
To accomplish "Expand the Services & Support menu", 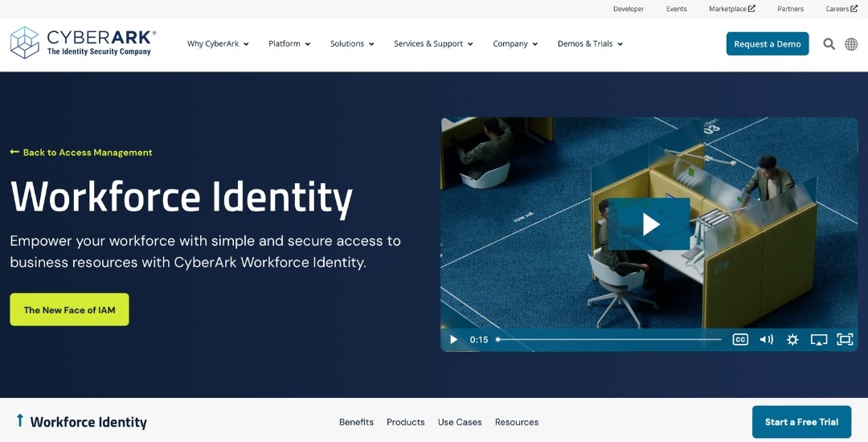I will [433, 43].
